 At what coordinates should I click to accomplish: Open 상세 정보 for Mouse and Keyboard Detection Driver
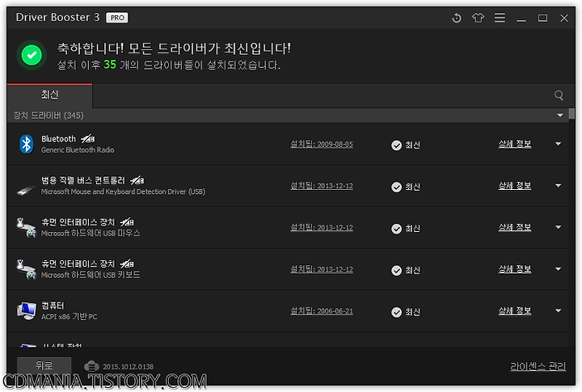pos(514,186)
